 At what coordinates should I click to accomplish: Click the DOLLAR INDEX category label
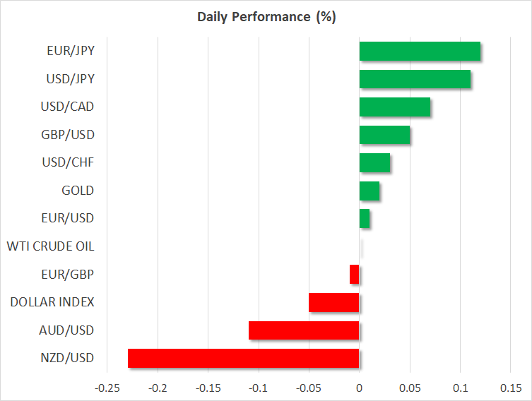[x=52, y=302]
